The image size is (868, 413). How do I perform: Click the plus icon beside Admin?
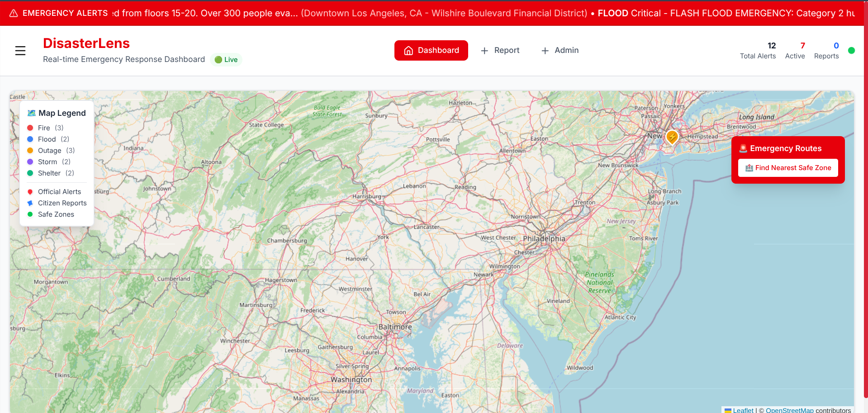545,51
